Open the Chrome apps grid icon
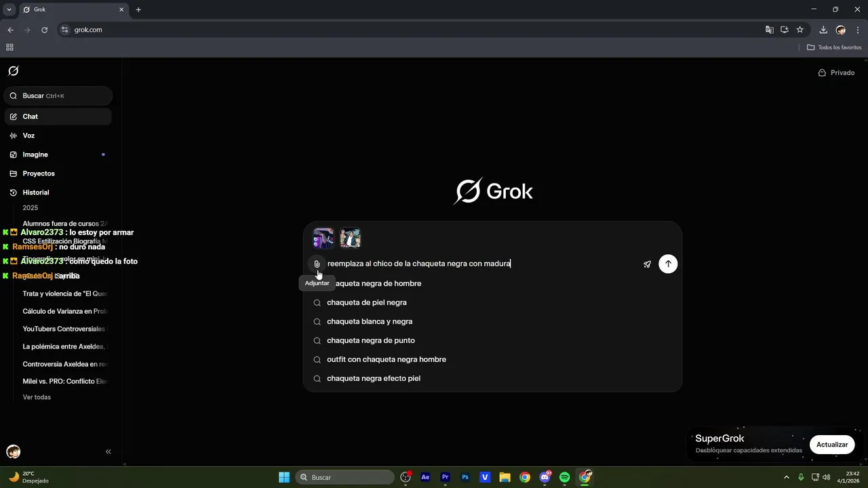The height and width of the screenshot is (488, 868). pos(9,47)
